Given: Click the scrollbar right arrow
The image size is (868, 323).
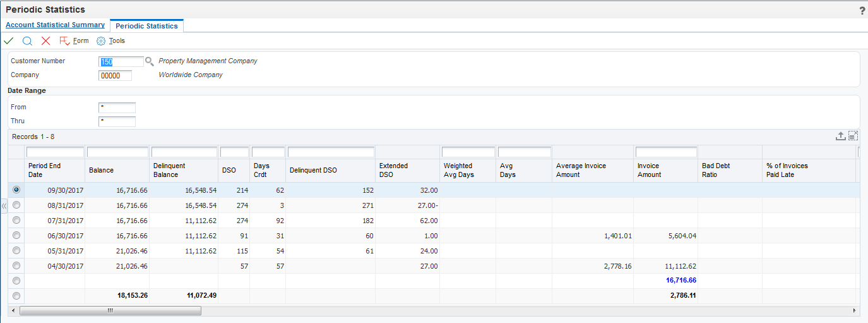Looking at the screenshot, I should tap(855, 311).
